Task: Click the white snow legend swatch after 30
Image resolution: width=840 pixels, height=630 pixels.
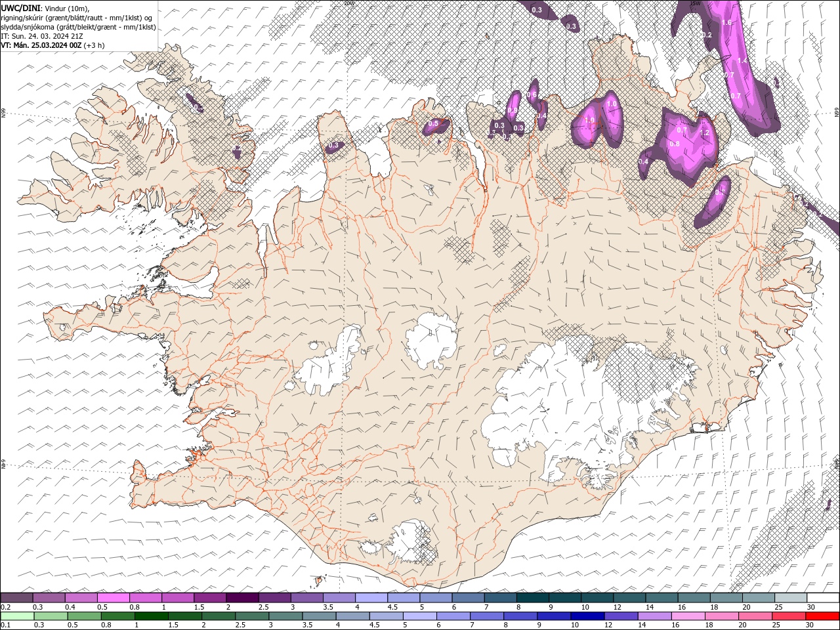Action: click(x=823, y=597)
